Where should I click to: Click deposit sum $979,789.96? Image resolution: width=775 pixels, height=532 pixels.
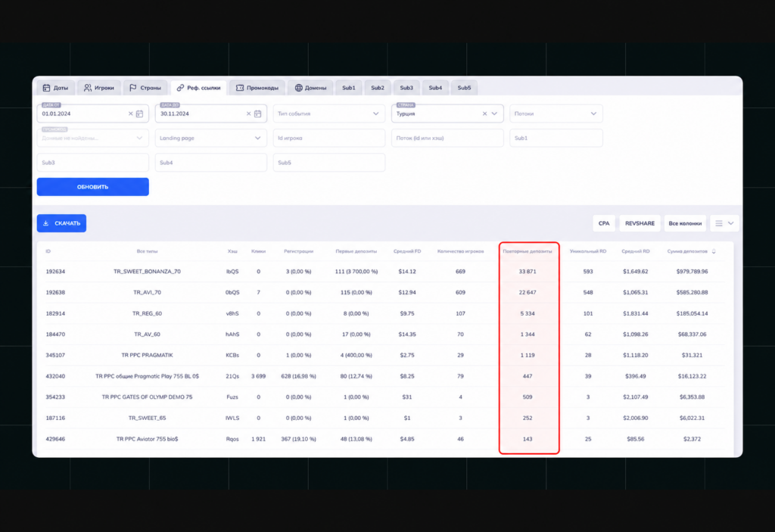692,272
